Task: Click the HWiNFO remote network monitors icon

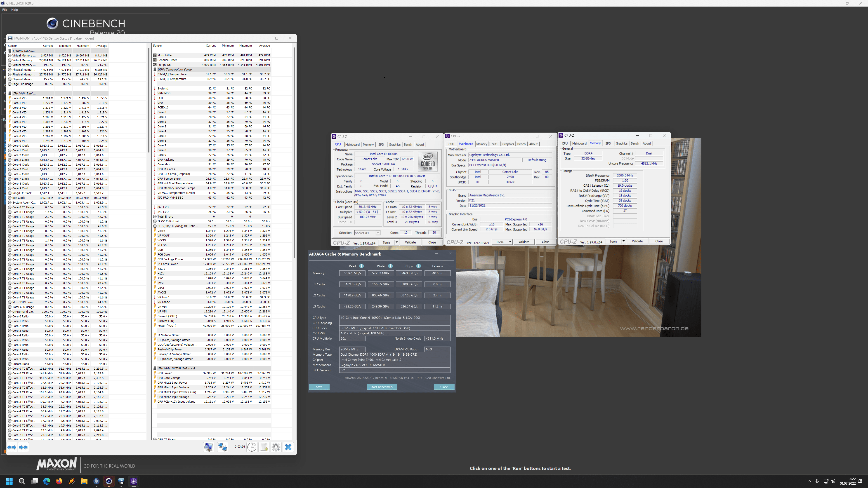Action: click(222, 447)
